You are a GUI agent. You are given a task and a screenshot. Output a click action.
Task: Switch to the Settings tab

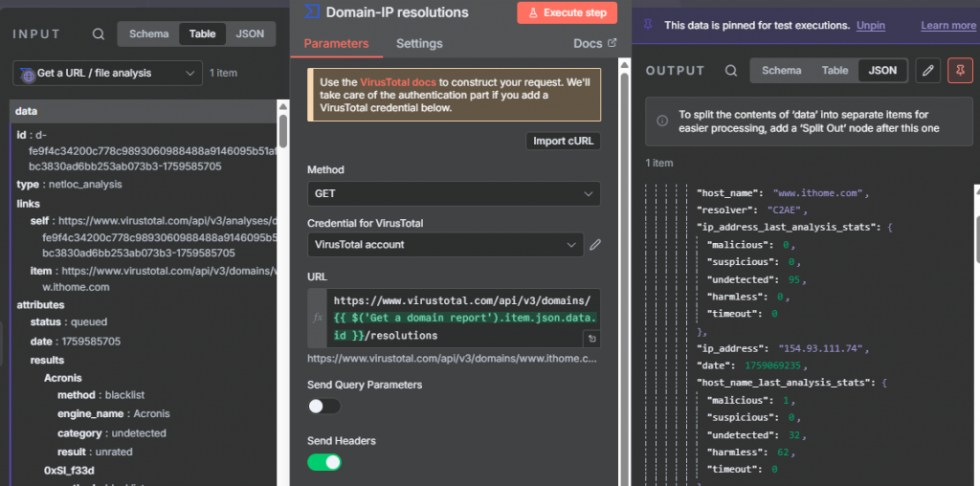click(x=419, y=44)
